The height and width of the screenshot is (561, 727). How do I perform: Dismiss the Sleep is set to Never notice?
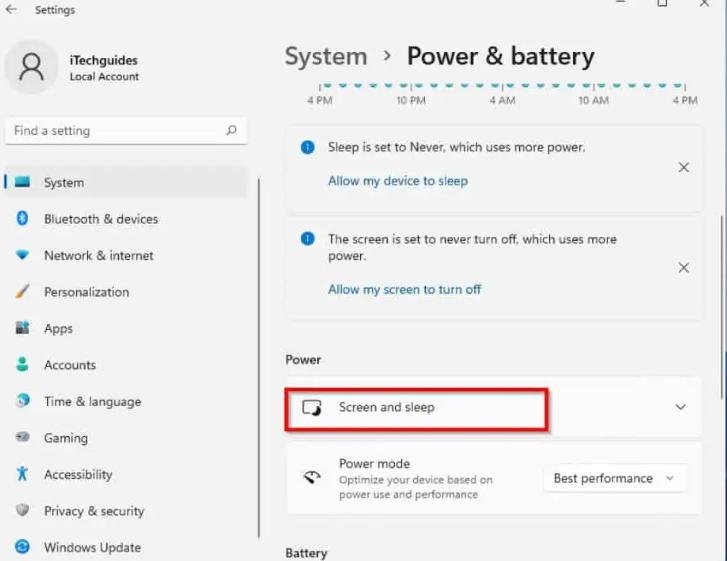pos(683,167)
